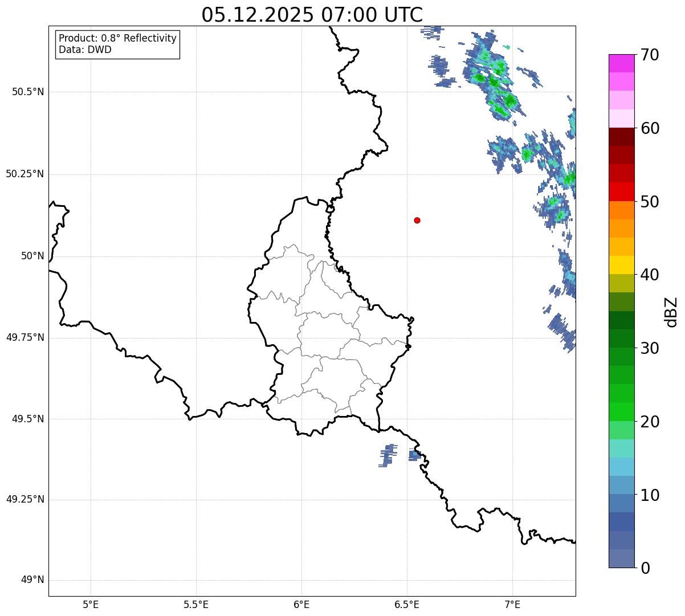The width and height of the screenshot is (685, 616).
Task: Pick the magenta swatch at colorbar top
Action: point(621,63)
